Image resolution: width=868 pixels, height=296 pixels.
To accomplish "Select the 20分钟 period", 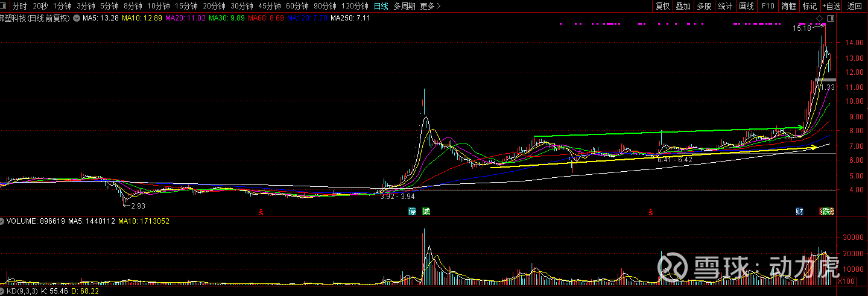I will coord(214,6).
